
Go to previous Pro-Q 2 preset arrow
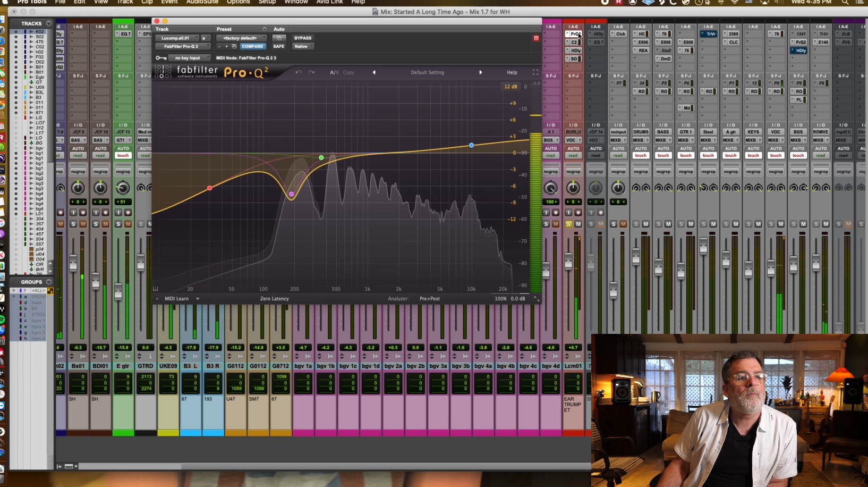coord(374,72)
